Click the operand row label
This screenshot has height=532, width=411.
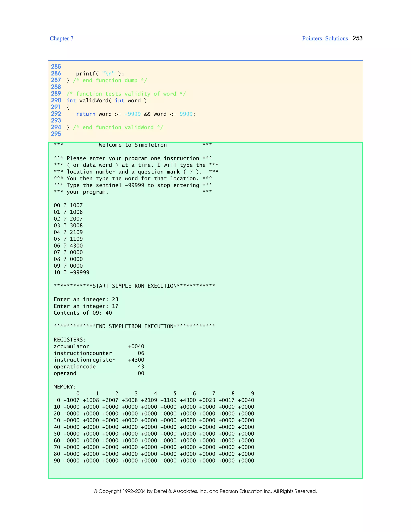(x=65, y=373)
